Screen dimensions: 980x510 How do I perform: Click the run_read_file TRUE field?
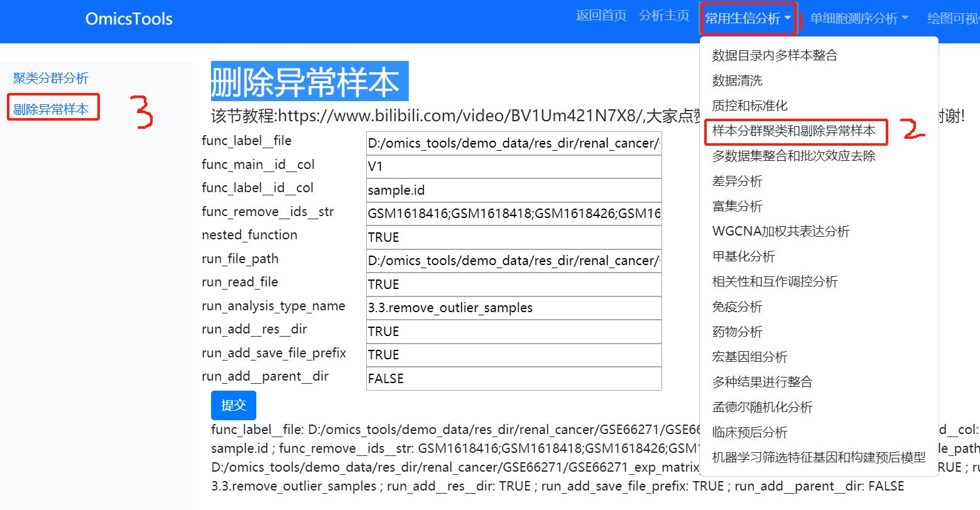tap(514, 285)
